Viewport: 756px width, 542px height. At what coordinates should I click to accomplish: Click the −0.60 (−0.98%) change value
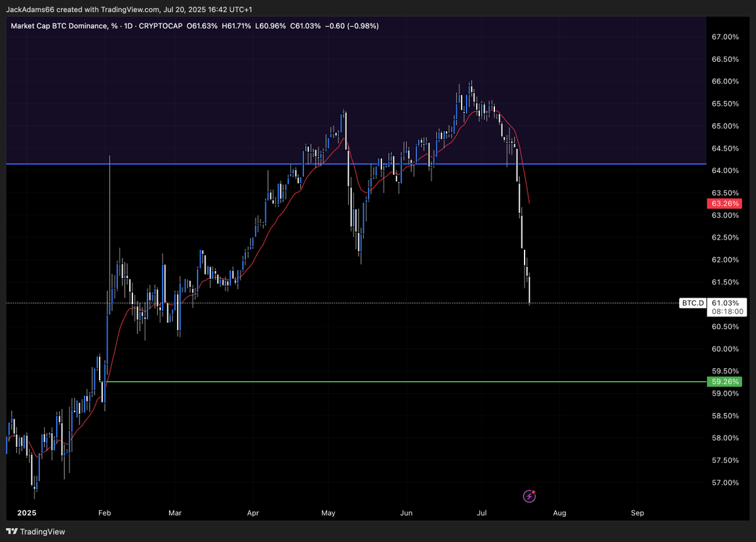pos(352,26)
